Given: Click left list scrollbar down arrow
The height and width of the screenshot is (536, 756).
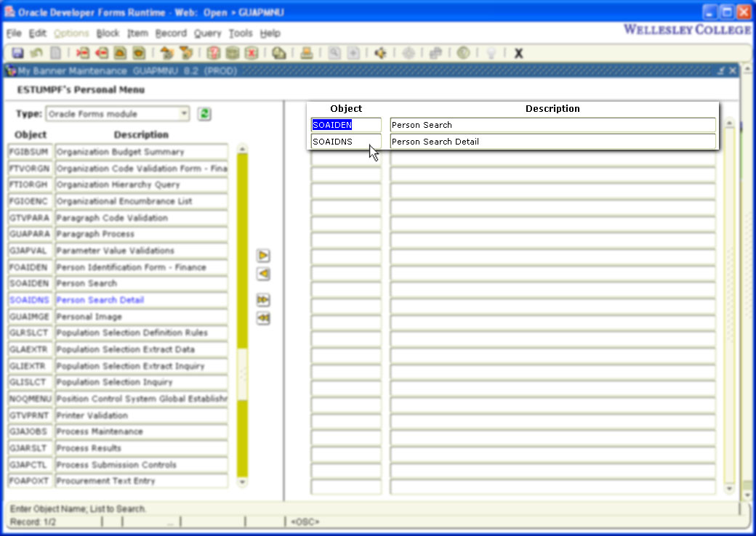Looking at the screenshot, I should point(243,482).
